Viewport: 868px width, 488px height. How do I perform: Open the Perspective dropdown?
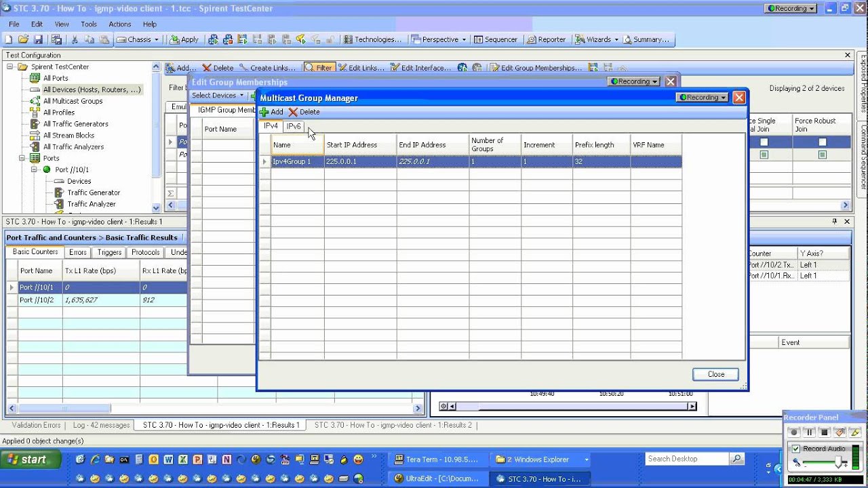click(439, 39)
